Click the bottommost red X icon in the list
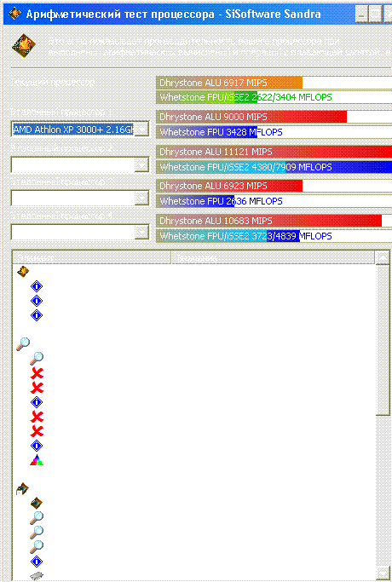This screenshot has width=392, height=582. pyautogui.click(x=37, y=431)
